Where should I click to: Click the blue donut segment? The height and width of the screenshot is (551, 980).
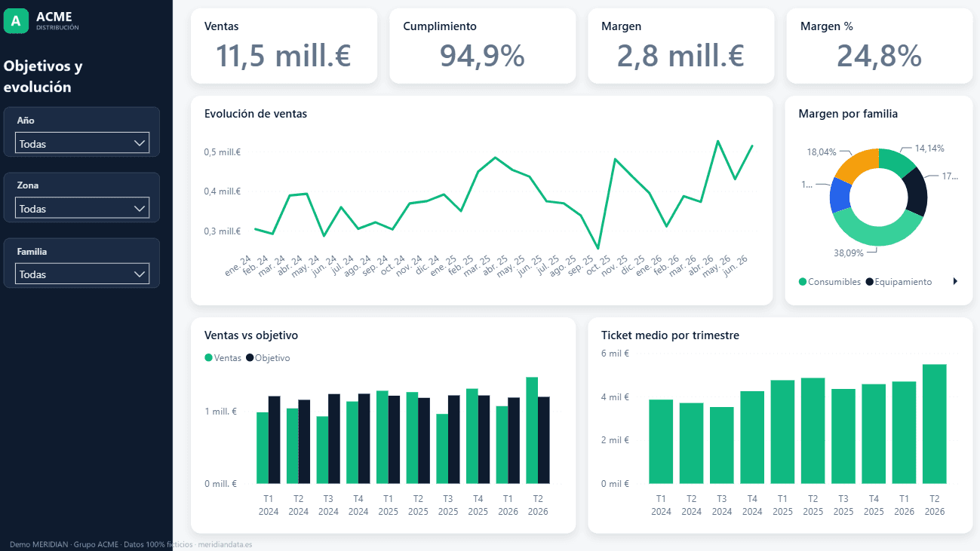point(840,196)
